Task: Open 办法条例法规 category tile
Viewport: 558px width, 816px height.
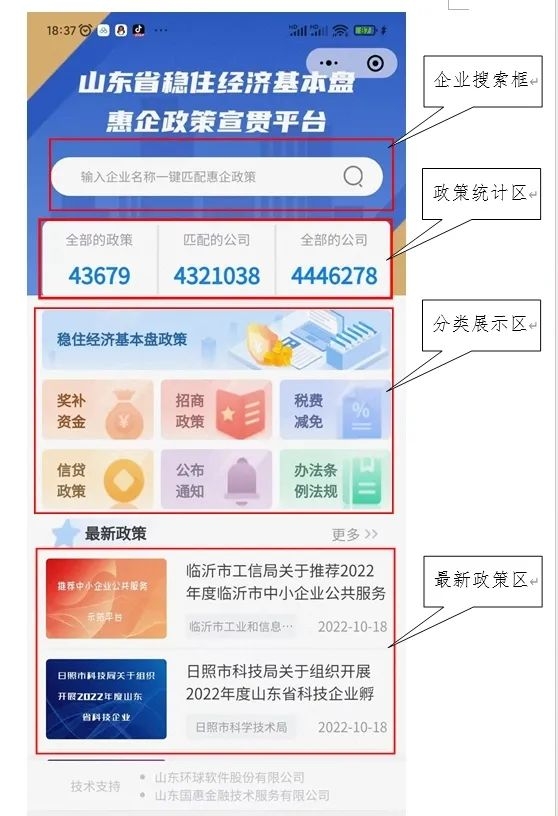Action: (x=335, y=479)
